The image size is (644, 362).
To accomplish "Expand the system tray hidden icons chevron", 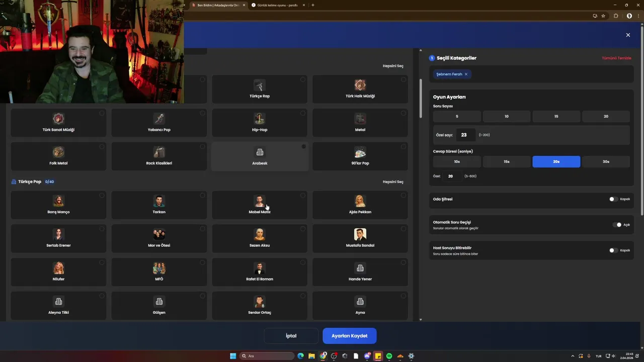I will coord(573,356).
